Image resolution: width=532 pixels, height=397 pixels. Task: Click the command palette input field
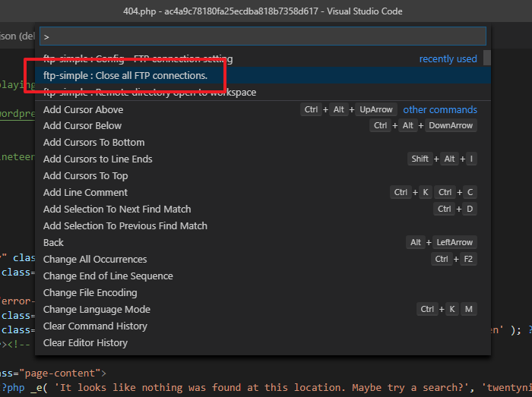tap(263, 36)
